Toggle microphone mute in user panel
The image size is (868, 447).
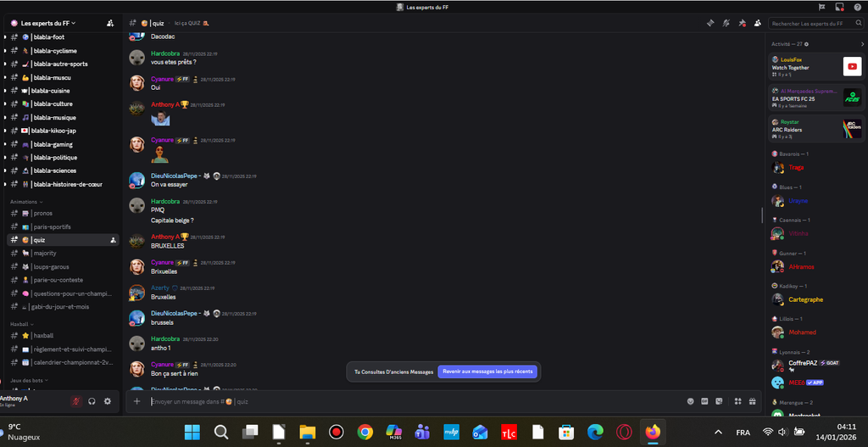pyautogui.click(x=75, y=401)
